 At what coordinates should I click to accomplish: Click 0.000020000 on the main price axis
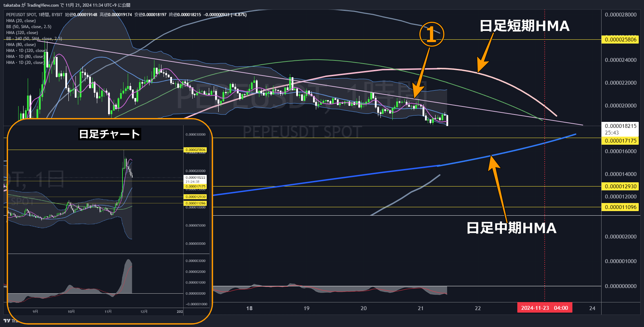620,106
